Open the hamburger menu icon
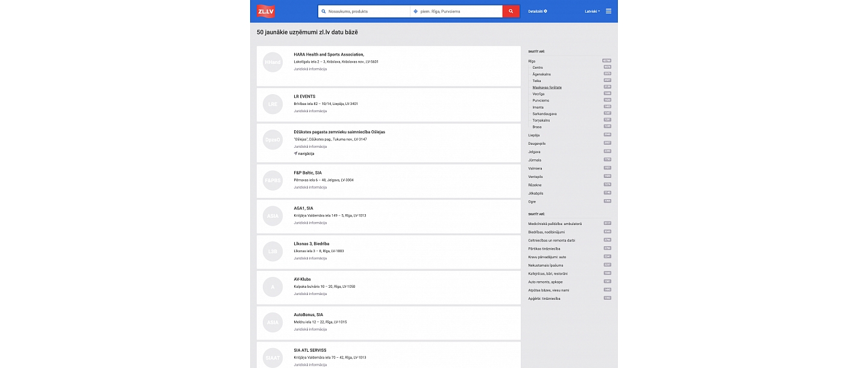 coord(608,11)
